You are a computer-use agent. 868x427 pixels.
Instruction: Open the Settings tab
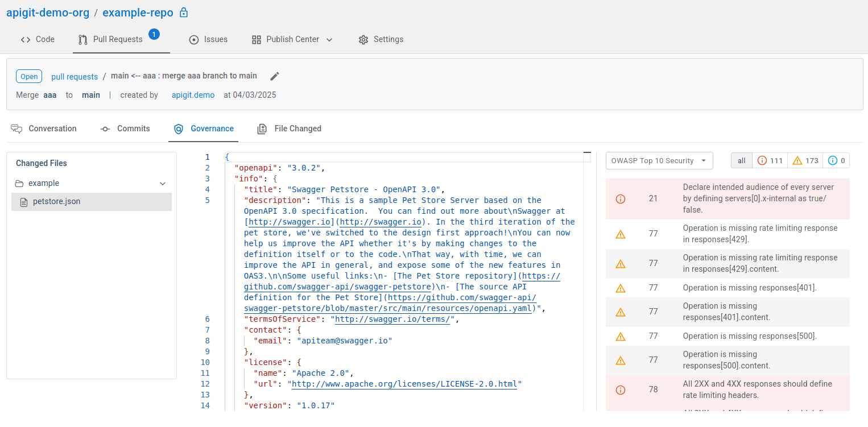[x=381, y=40]
